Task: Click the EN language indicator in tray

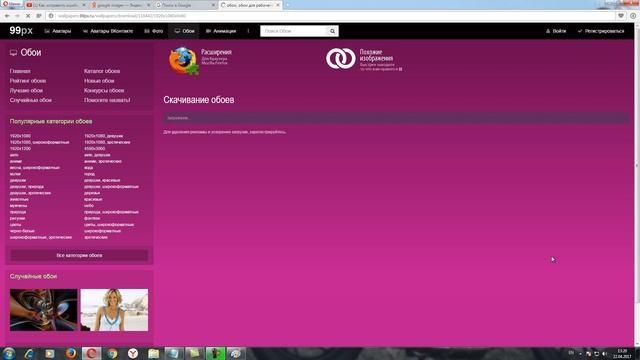Action: (571, 353)
